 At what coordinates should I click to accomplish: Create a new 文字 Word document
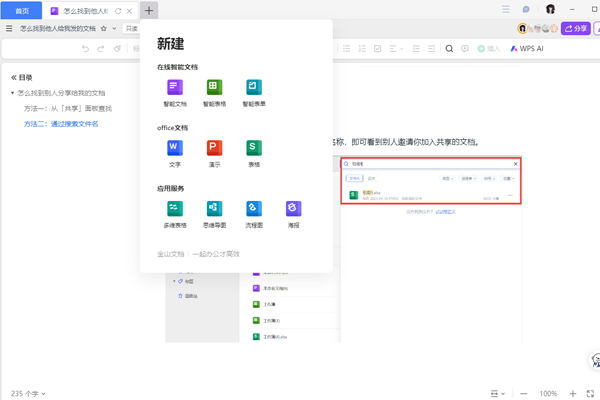[x=174, y=151]
